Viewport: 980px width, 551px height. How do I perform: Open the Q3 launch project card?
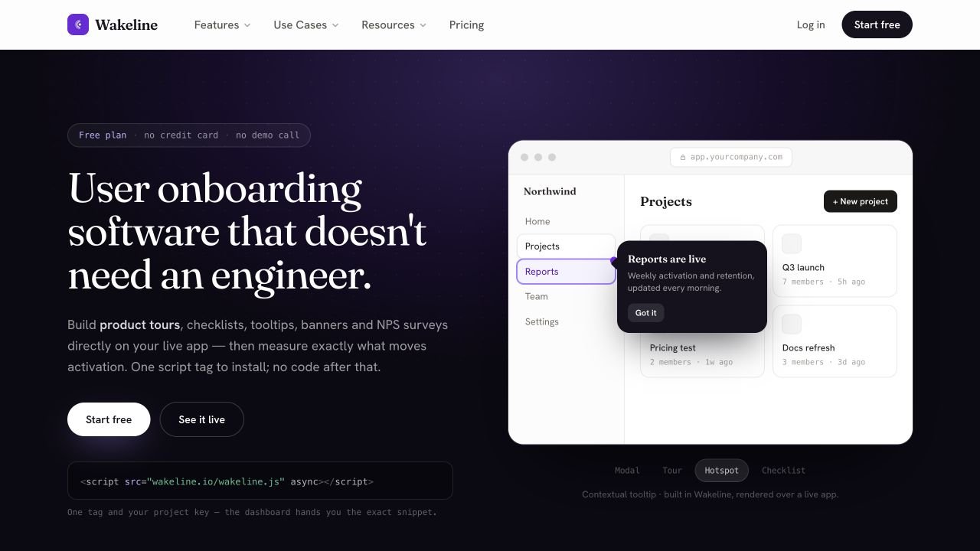point(835,261)
